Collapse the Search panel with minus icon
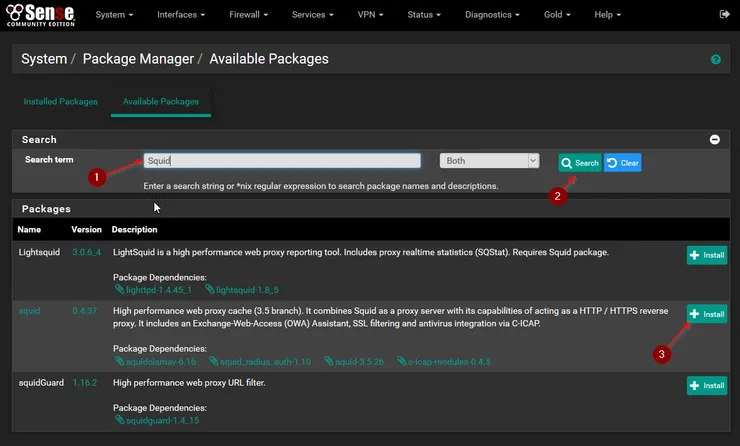Screen dimensions: 740x446 tap(714, 140)
